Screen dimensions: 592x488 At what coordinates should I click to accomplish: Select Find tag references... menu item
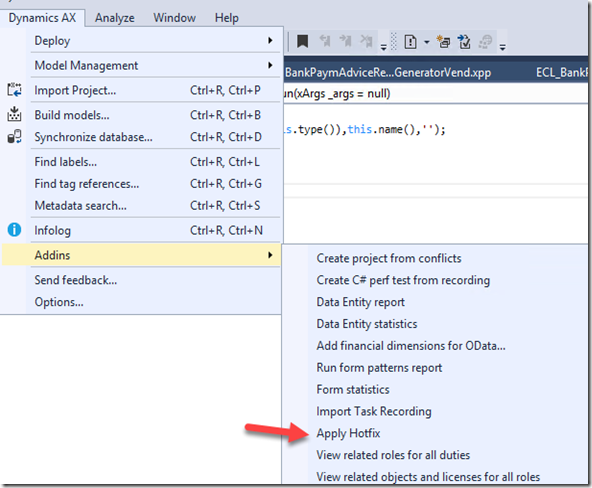155,183
